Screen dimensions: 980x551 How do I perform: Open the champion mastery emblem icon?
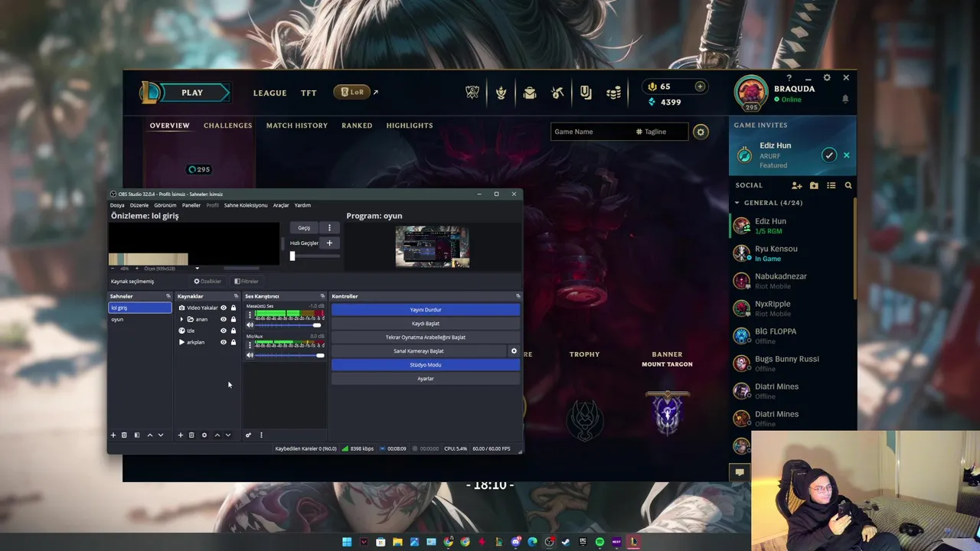[501, 93]
